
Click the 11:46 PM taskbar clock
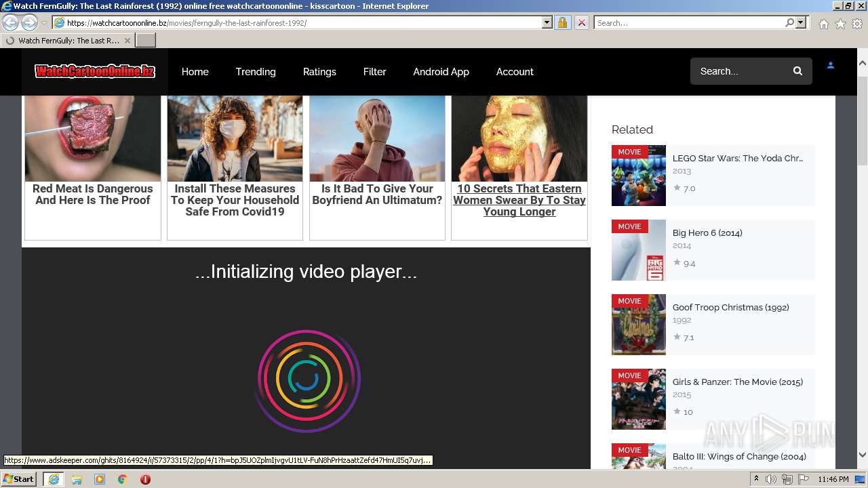click(833, 479)
